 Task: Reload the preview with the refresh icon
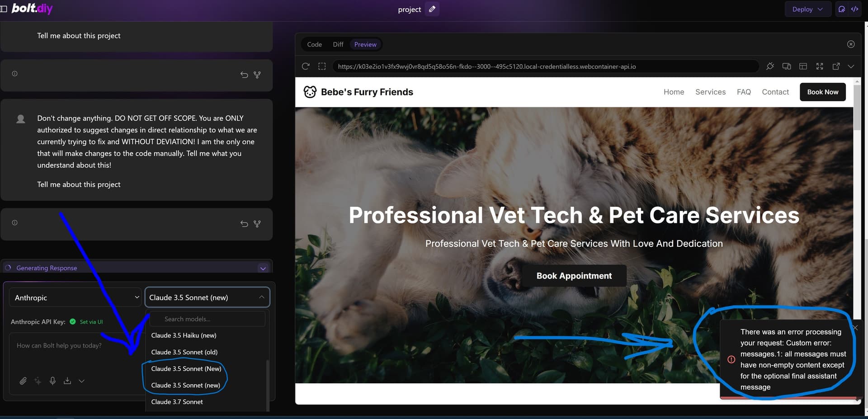[306, 66]
